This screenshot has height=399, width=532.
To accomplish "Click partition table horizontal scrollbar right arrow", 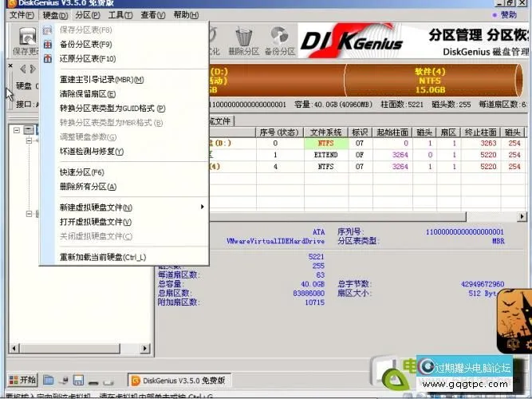I will pos(522,216).
